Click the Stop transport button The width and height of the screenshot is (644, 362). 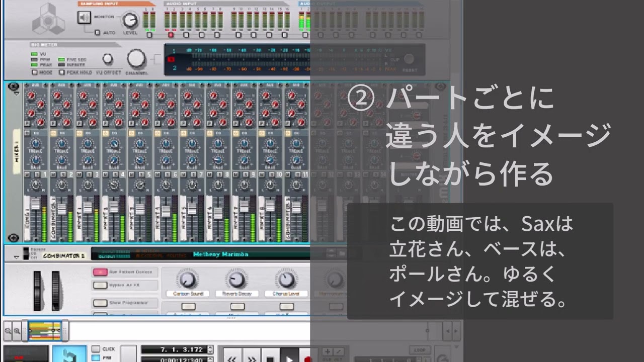click(270, 356)
